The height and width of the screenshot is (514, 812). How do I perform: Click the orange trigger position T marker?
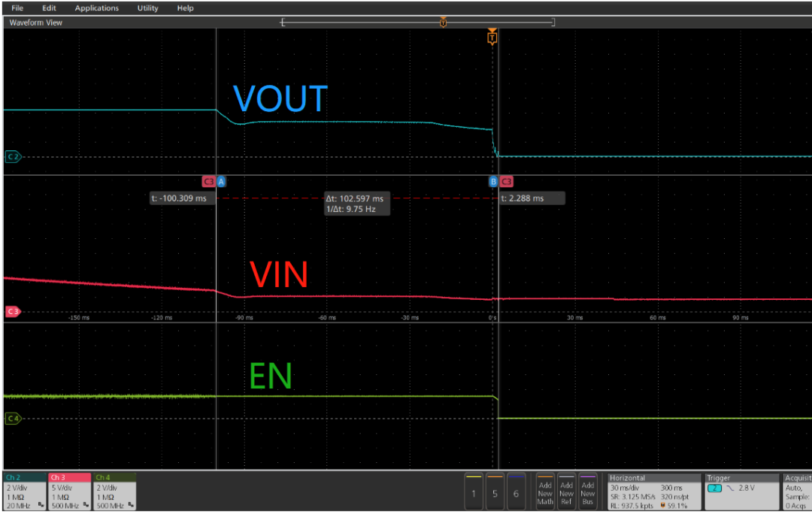point(492,37)
